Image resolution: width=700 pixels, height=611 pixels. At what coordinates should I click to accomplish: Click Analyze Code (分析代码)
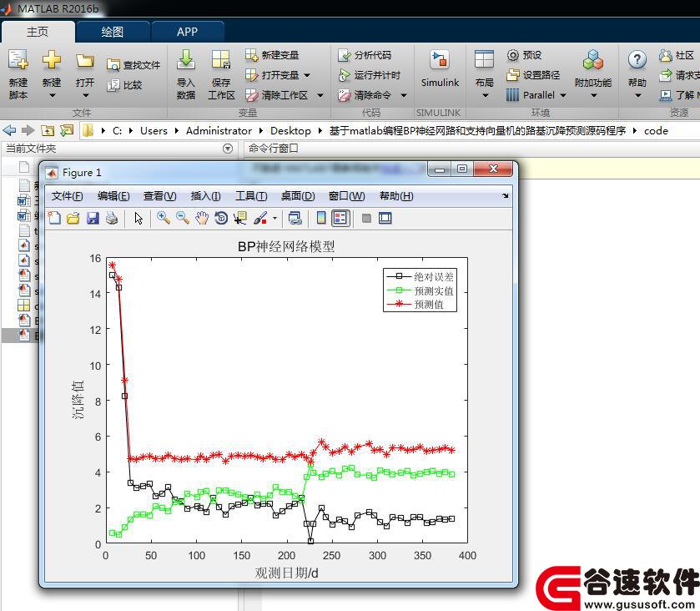[x=365, y=55]
